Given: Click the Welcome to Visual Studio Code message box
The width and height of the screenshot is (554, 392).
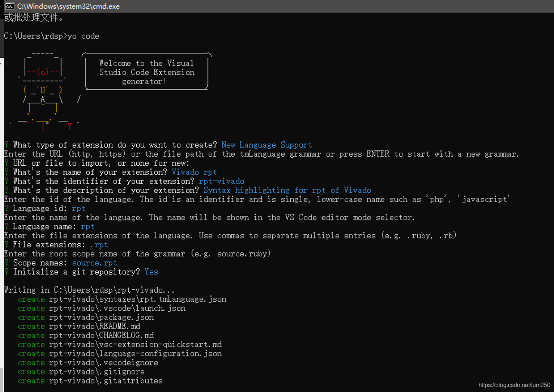Looking at the screenshot, I should 146,71.
